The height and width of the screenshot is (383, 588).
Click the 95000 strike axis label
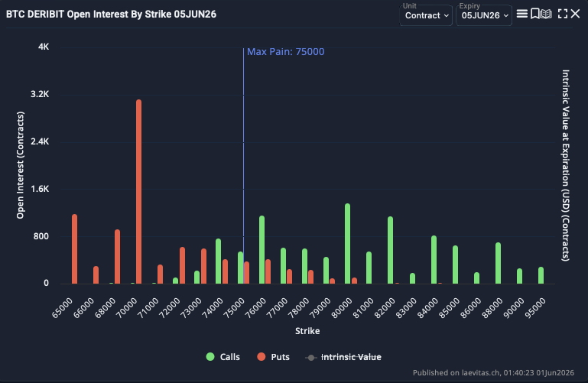(x=534, y=308)
